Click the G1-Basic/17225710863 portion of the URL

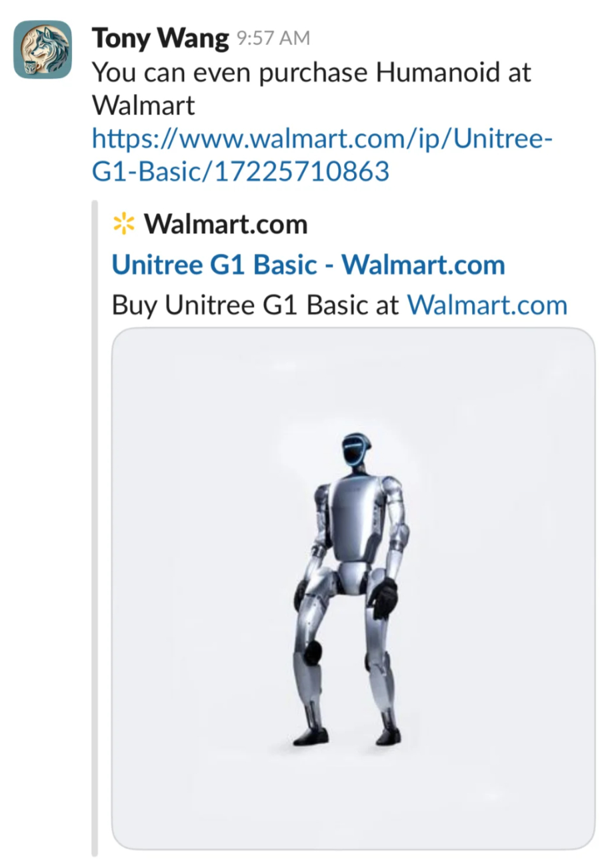tap(240, 172)
